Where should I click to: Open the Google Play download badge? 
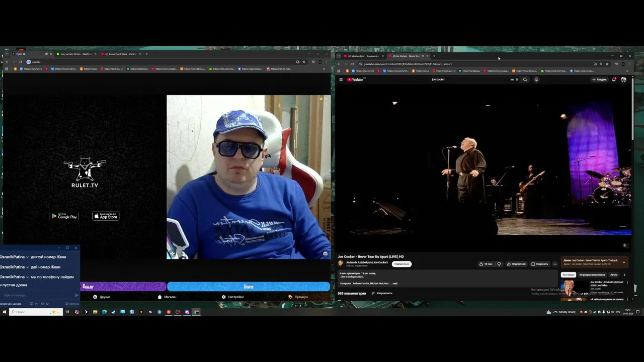64,216
